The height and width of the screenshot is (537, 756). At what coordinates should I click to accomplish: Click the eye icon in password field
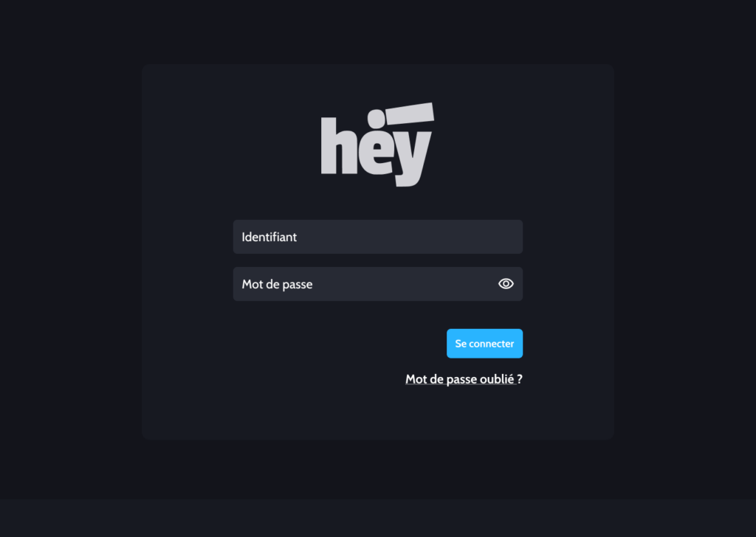pyautogui.click(x=506, y=284)
